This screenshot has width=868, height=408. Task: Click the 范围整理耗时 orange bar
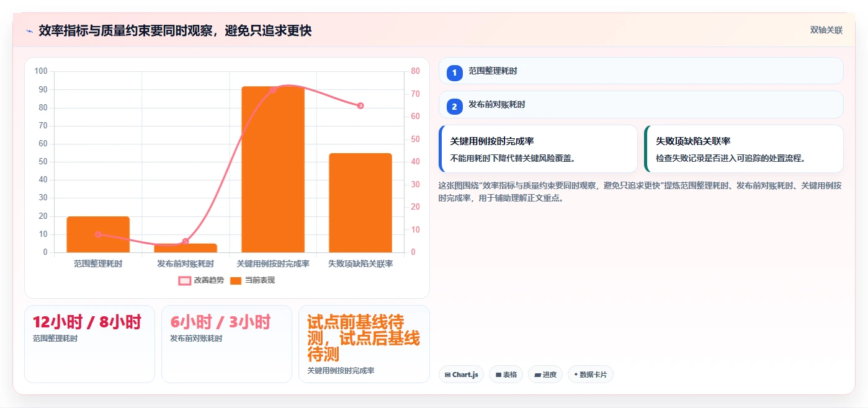98,234
